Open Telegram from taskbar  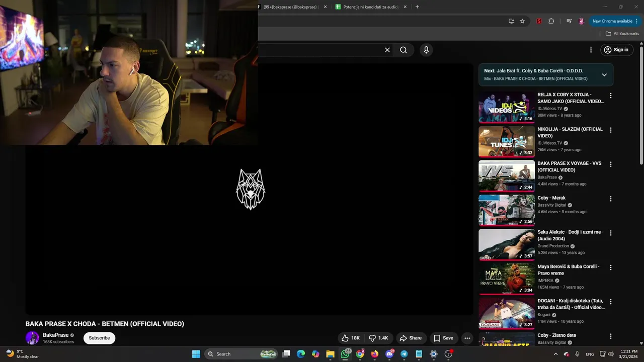coord(404,354)
